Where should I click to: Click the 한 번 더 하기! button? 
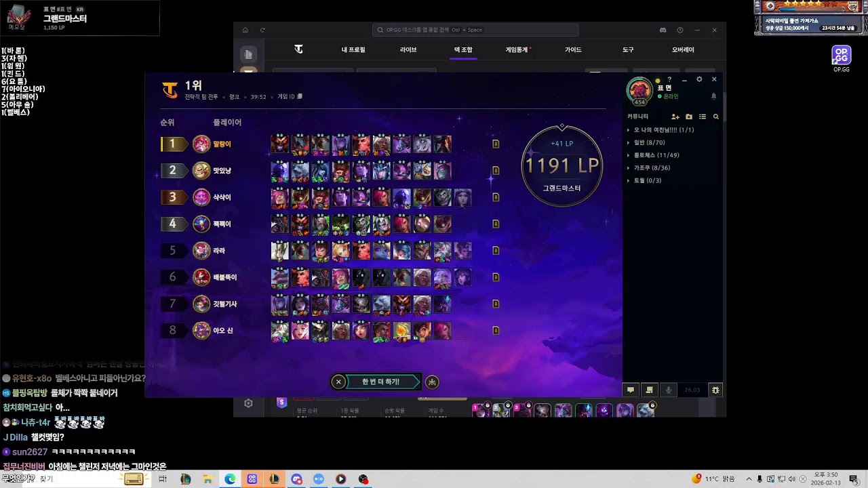tap(382, 382)
